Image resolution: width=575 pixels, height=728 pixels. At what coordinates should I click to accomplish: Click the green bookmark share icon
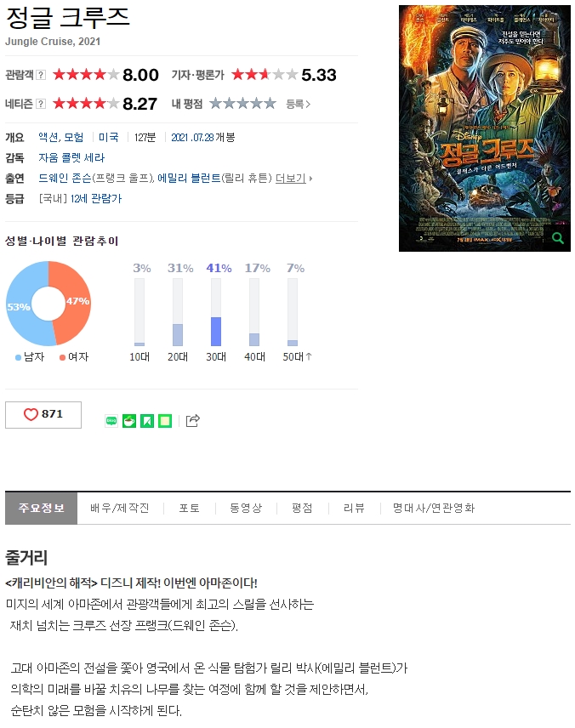tap(147, 421)
